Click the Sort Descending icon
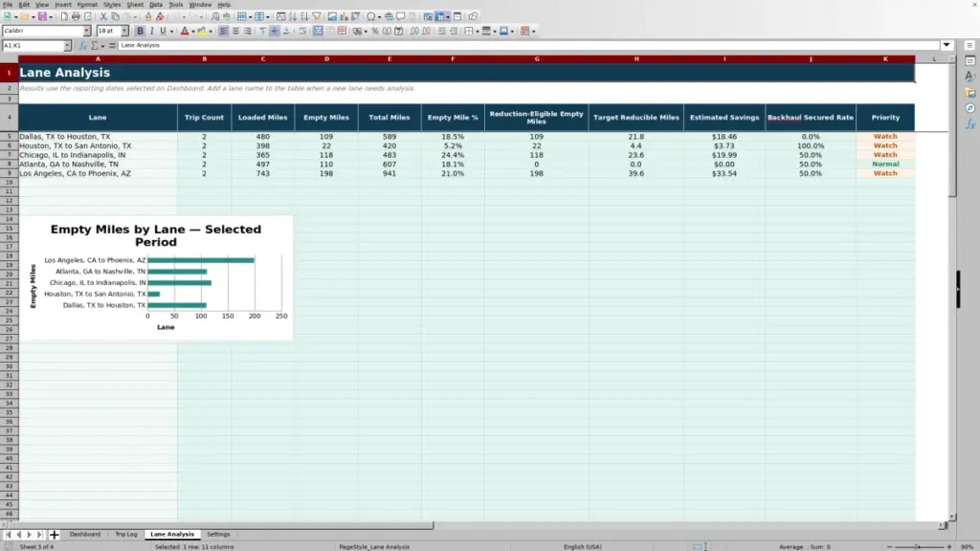Screen dimensions: 980x551 (304, 17)
